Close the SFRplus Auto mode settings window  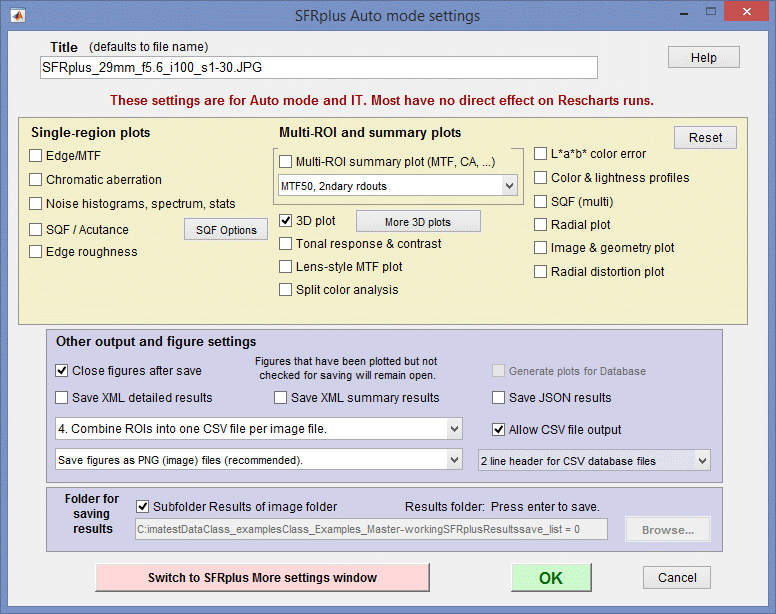pos(746,12)
